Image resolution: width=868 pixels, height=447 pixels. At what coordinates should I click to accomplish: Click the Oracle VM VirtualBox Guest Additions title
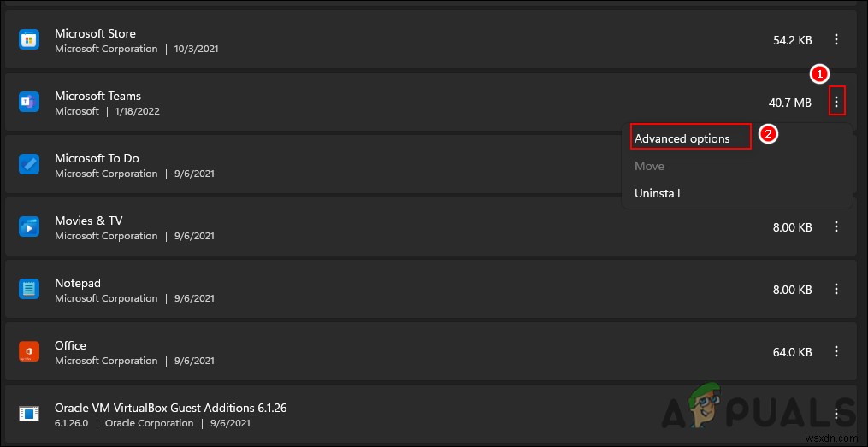(170, 408)
